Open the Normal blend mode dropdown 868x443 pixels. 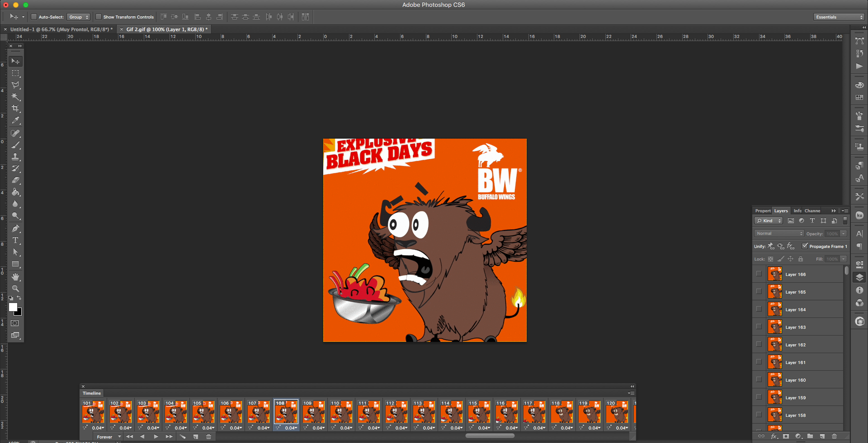779,233
